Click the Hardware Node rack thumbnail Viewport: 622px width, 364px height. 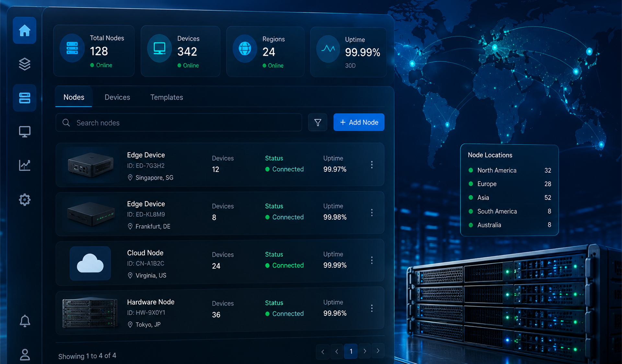tap(90, 313)
